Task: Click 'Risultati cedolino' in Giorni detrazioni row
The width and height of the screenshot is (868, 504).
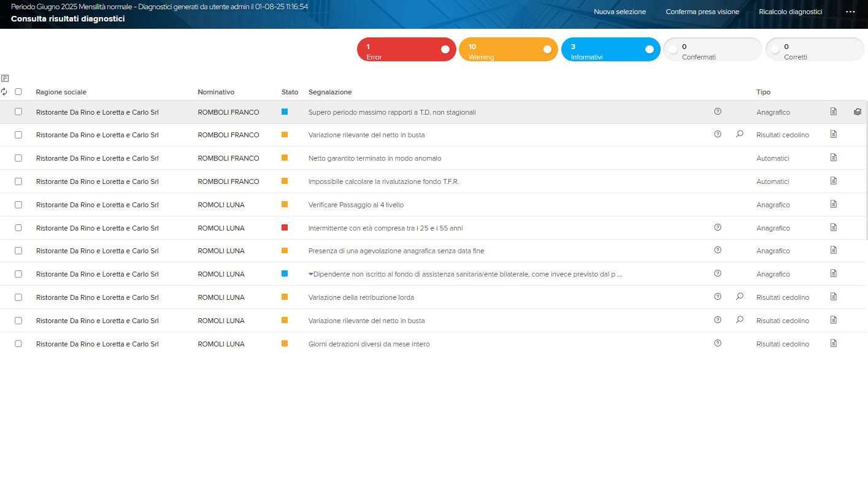Action: (x=783, y=344)
